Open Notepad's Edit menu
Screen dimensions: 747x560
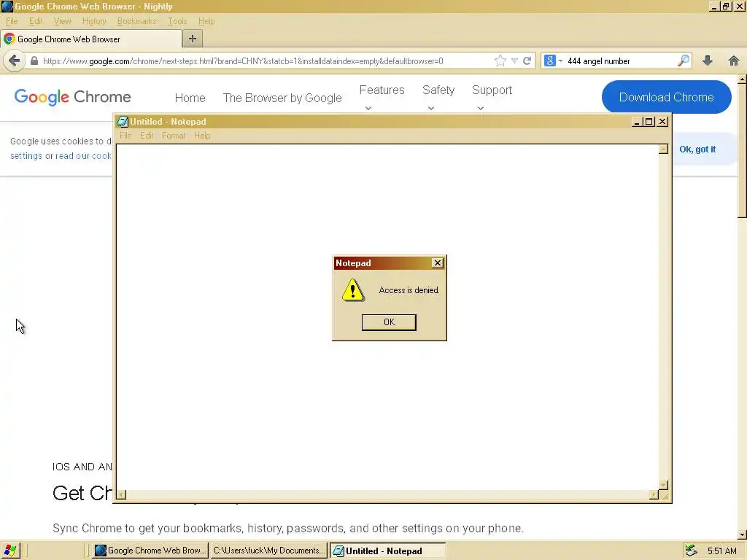[147, 136]
